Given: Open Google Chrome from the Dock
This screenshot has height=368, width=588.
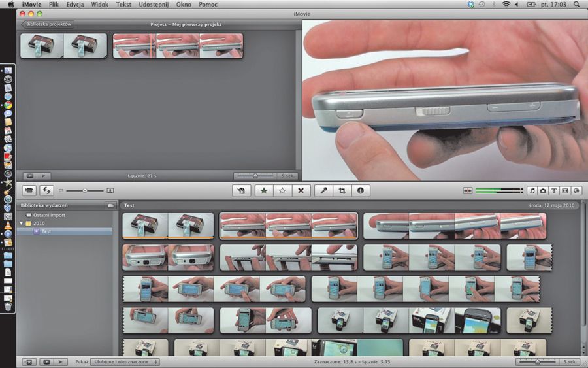Looking at the screenshot, I should [8, 105].
